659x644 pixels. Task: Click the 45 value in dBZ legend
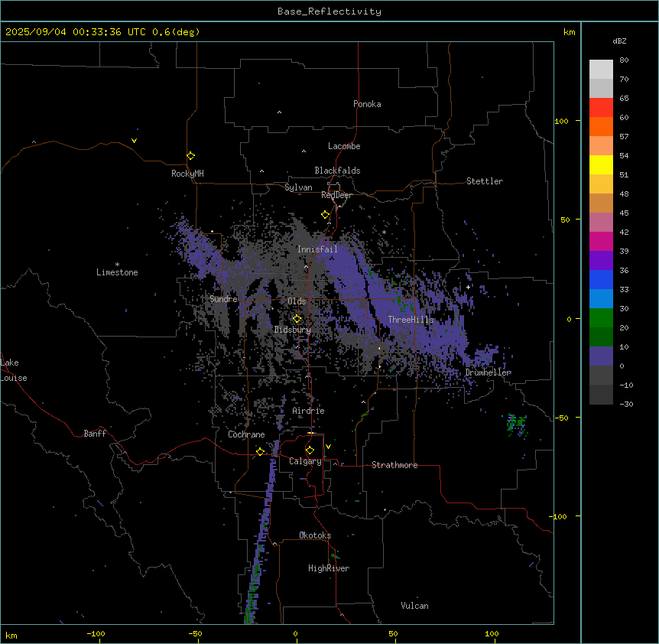click(624, 213)
